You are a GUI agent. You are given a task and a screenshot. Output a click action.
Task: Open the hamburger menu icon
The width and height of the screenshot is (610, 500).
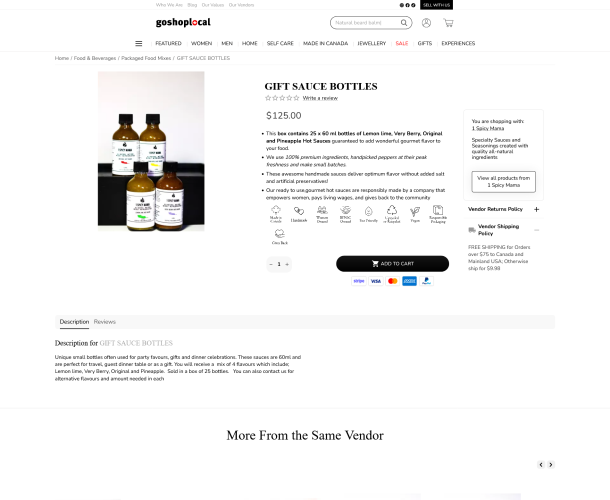138,44
